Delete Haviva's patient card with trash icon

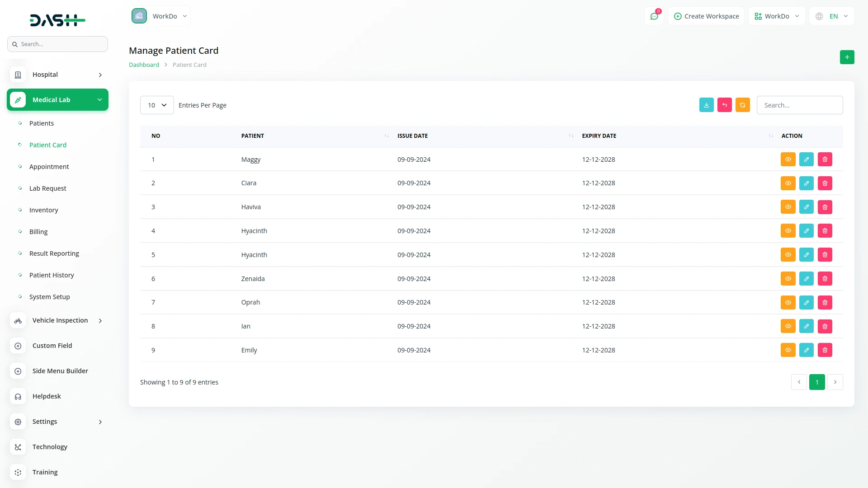pyautogui.click(x=825, y=207)
